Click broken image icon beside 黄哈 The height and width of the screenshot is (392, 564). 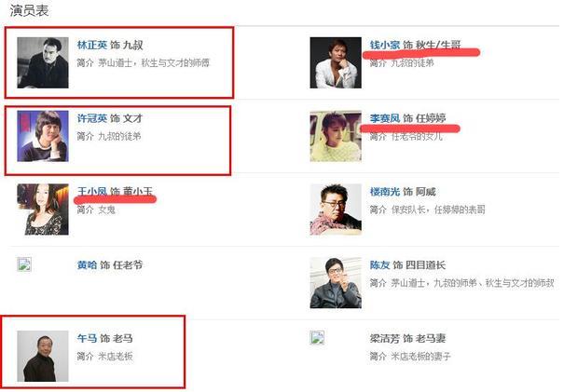click(x=24, y=264)
